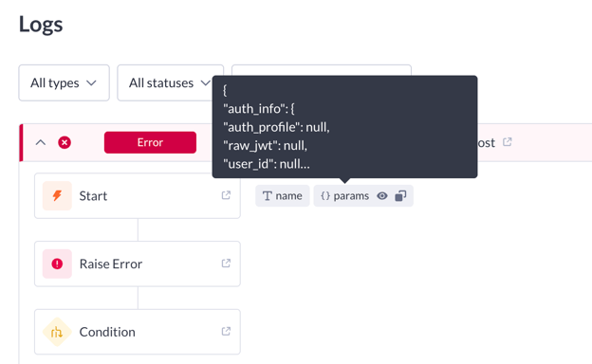Open the All statuses dropdown

(170, 82)
